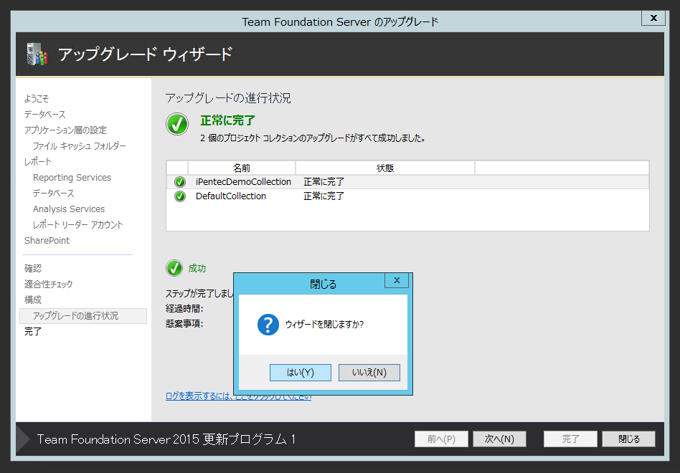Select 適合性チェック in the sidebar
Image resolution: width=680 pixels, height=473 pixels.
click(x=49, y=284)
